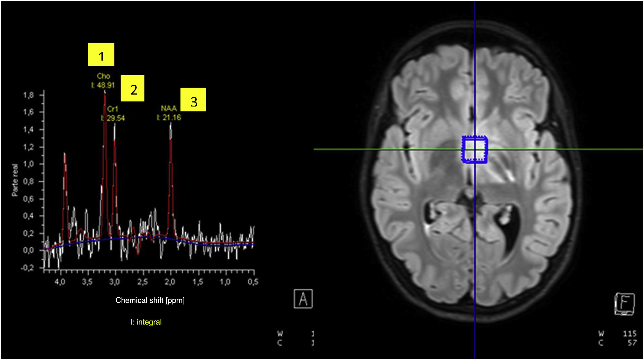Image resolution: width=644 pixels, height=360 pixels.
Task: Click the boxed F orientation cube icon
Action: point(624,304)
